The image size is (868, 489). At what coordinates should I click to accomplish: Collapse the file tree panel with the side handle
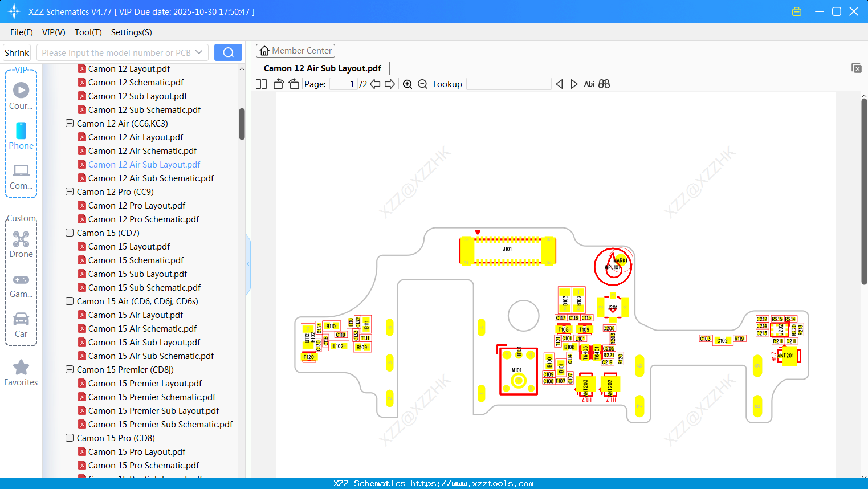coord(248,264)
